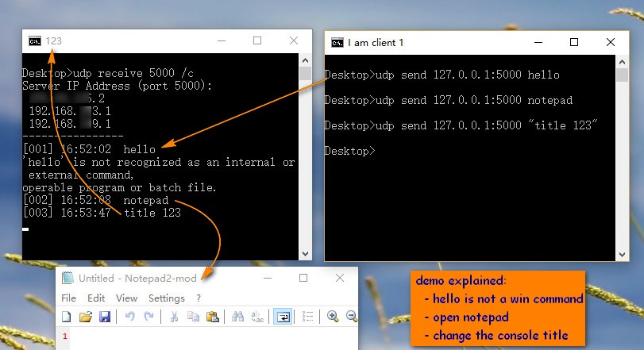Click the Zoom Out magnifier icon

(352, 317)
